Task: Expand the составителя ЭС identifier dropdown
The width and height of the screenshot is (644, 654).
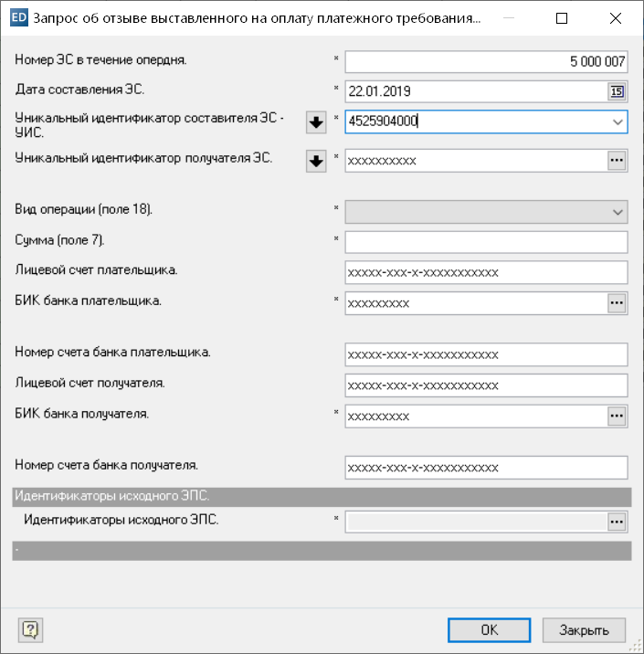Action: [617, 121]
